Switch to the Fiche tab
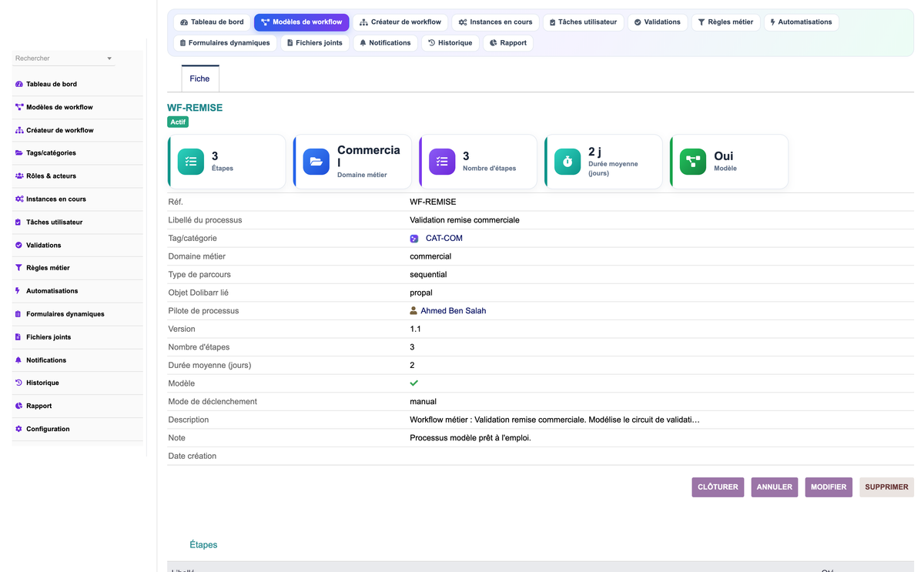 click(x=200, y=79)
